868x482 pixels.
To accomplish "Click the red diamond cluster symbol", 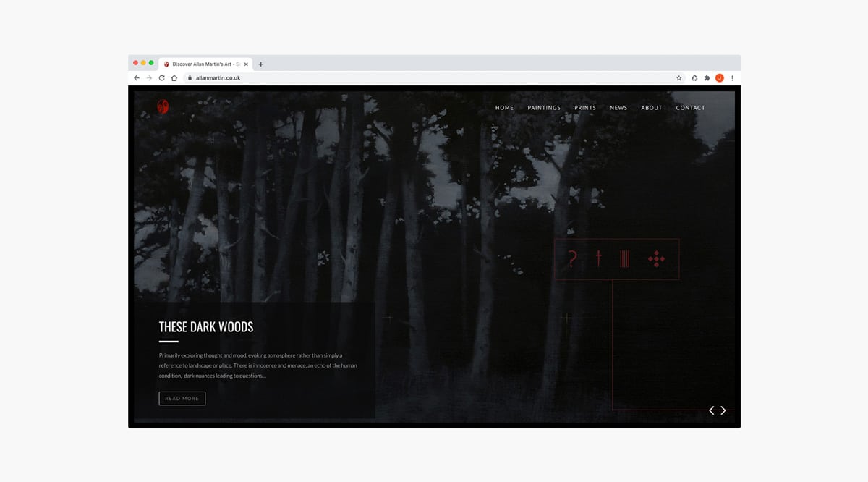I will click(656, 258).
